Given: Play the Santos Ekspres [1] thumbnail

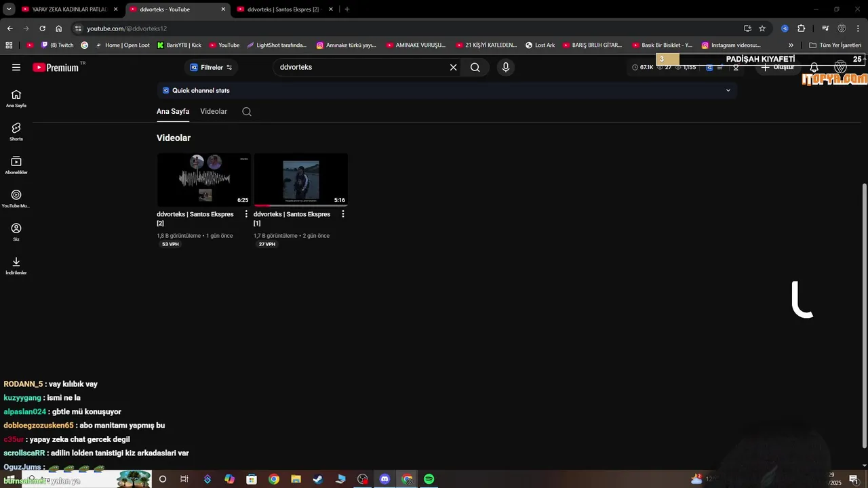Looking at the screenshot, I should [301, 180].
